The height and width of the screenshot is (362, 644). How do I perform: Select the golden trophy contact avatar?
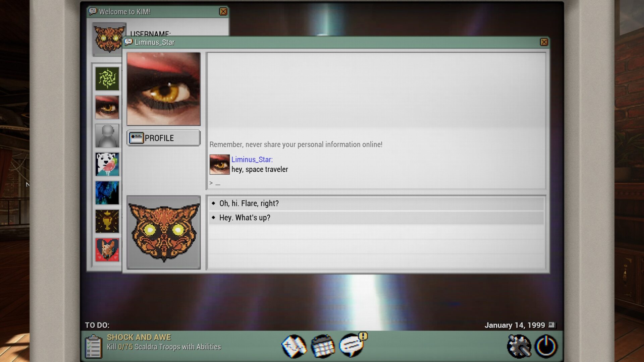(x=107, y=221)
